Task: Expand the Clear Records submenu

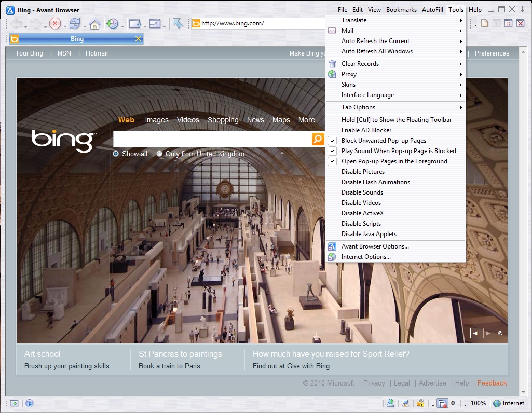Action: click(x=395, y=64)
